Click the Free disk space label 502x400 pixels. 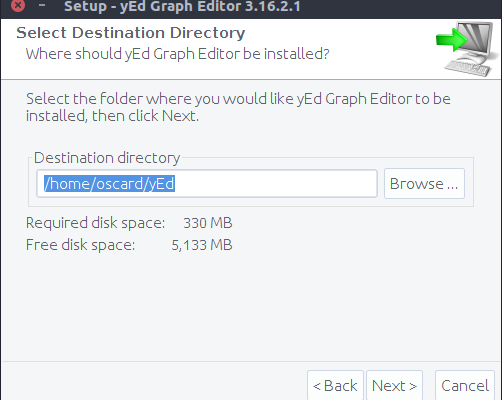click(80, 245)
